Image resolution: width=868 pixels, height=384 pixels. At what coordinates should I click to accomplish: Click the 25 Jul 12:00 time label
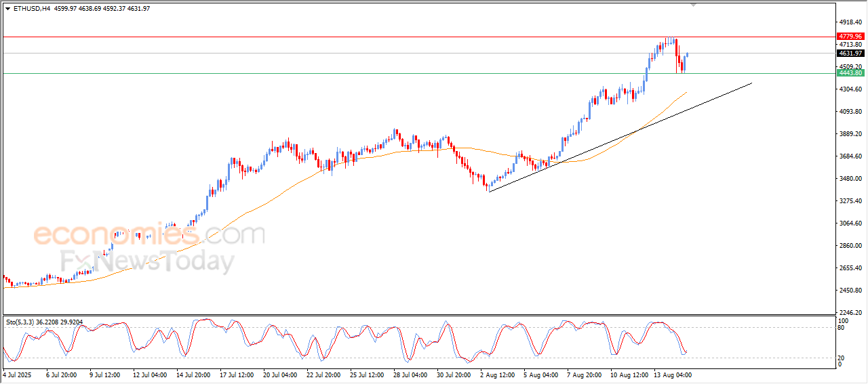click(x=366, y=375)
